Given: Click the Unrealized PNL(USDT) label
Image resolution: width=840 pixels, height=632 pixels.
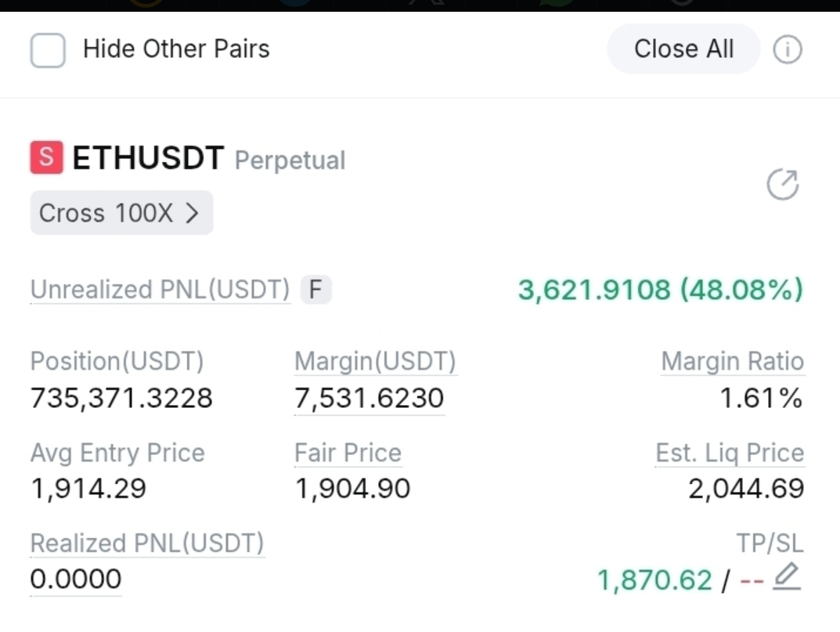Looking at the screenshot, I should tap(160, 290).
